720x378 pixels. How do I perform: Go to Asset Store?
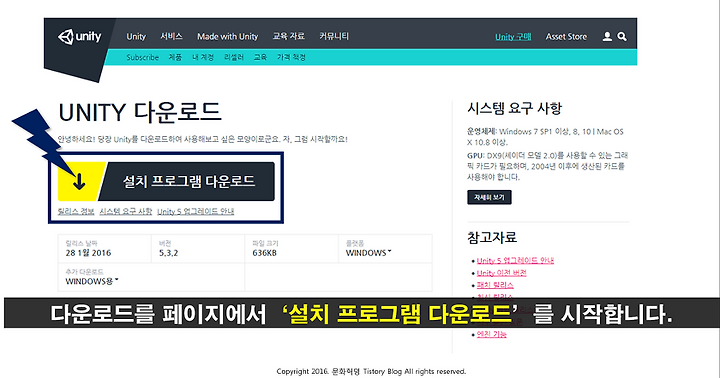(566, 37)
